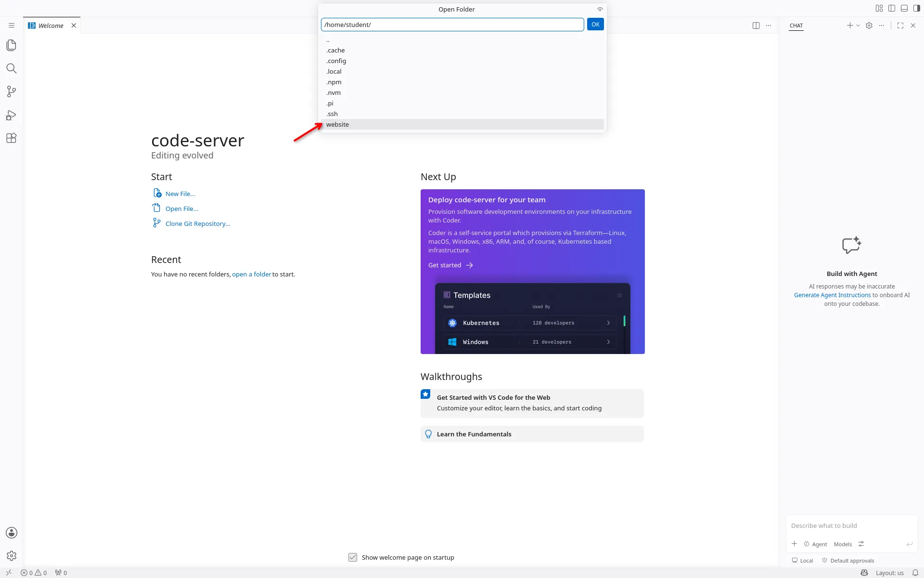924x578 pixels.
Task: Switch to the CHAT panel tab
Action: pyautogui.click(x=796, y=26)
